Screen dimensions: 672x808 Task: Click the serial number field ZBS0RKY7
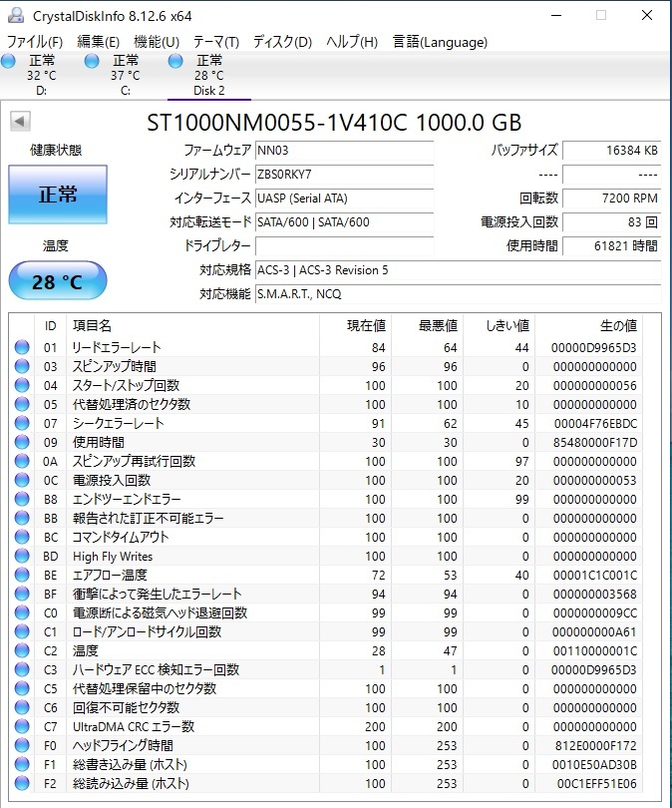pos(345,175)
